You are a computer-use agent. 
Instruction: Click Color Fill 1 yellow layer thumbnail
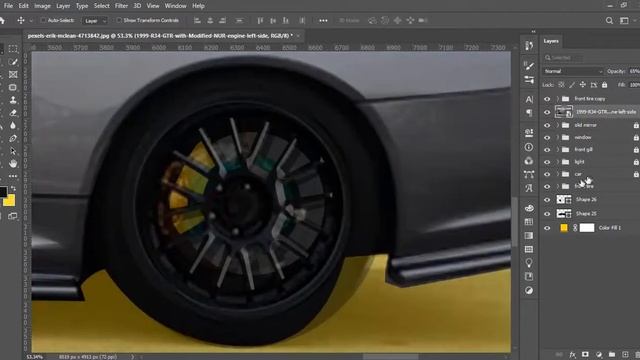(x=564, y=228)
